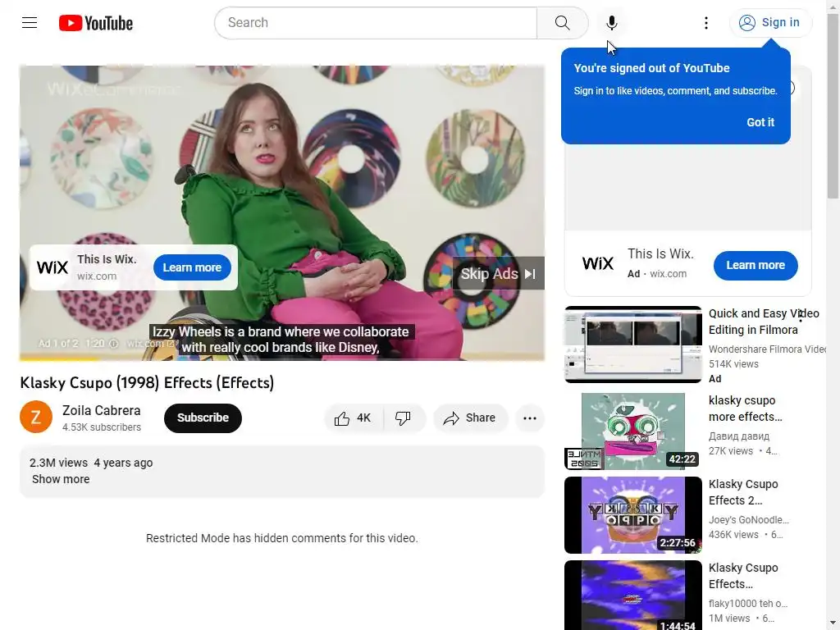This screenshot has width=840, height=630.
Task: Click the ad progress bar
Action: (x=282, y=359)
